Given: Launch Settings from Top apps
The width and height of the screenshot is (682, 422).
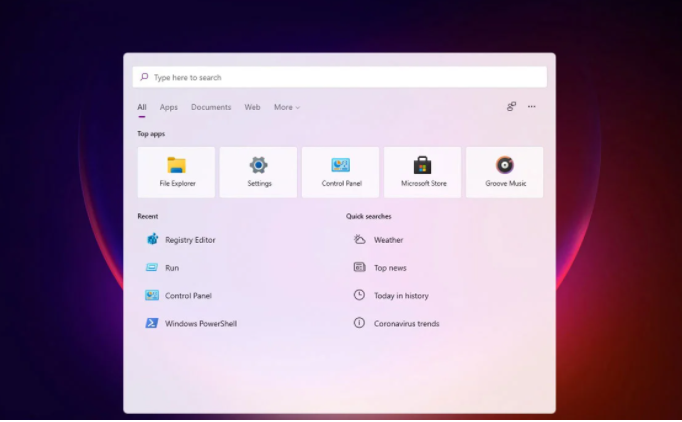Looking at the screenshot, I should tap(259, 172).
